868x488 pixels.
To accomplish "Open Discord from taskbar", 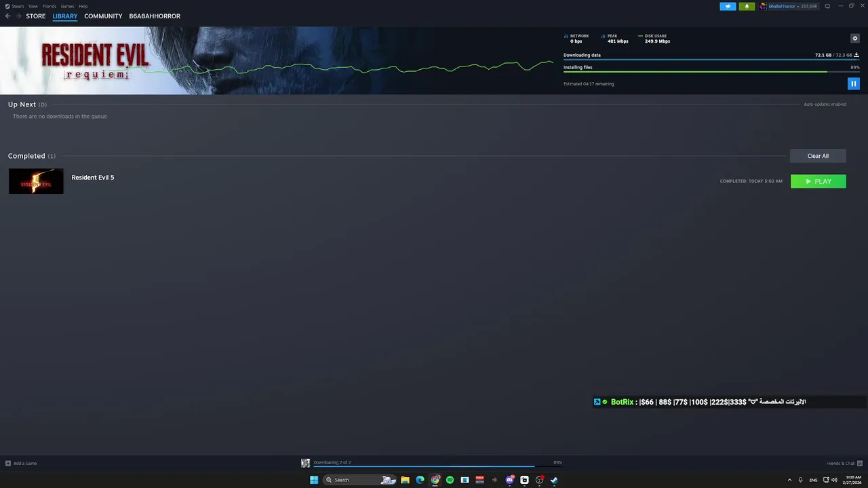I will point(509,480).
